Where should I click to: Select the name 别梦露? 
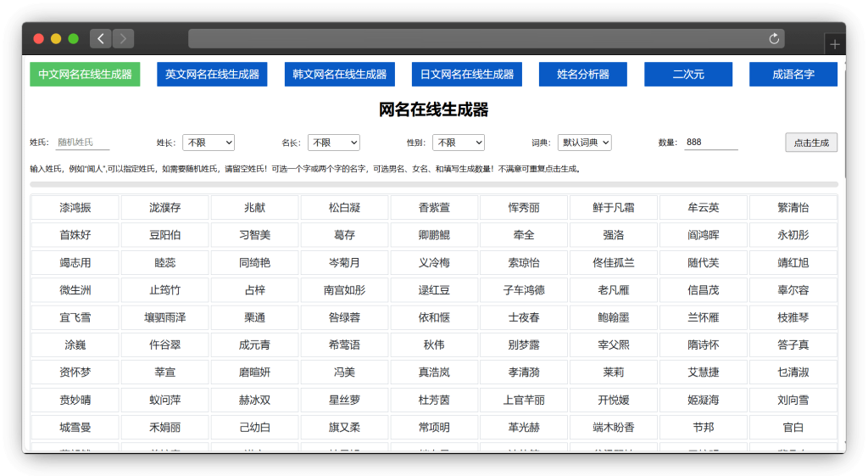pos(524,344)
